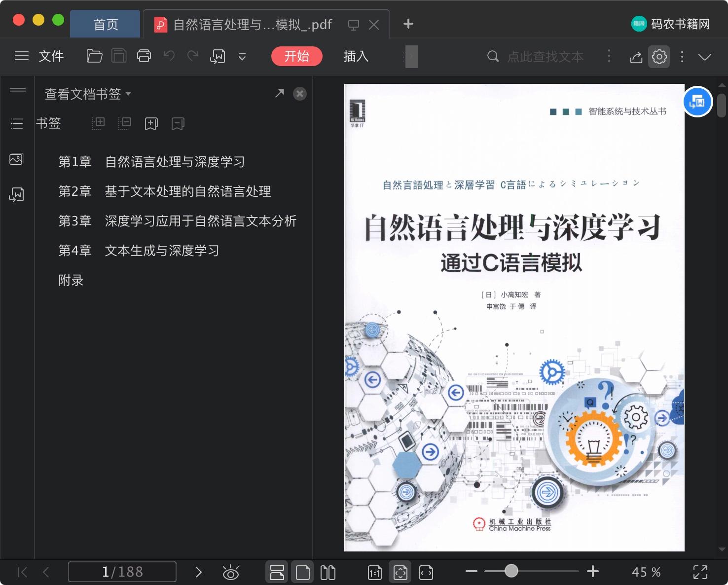This screenshot has height=585, width=728.
Task: Redo the last action
Action: tap(193, 56)
